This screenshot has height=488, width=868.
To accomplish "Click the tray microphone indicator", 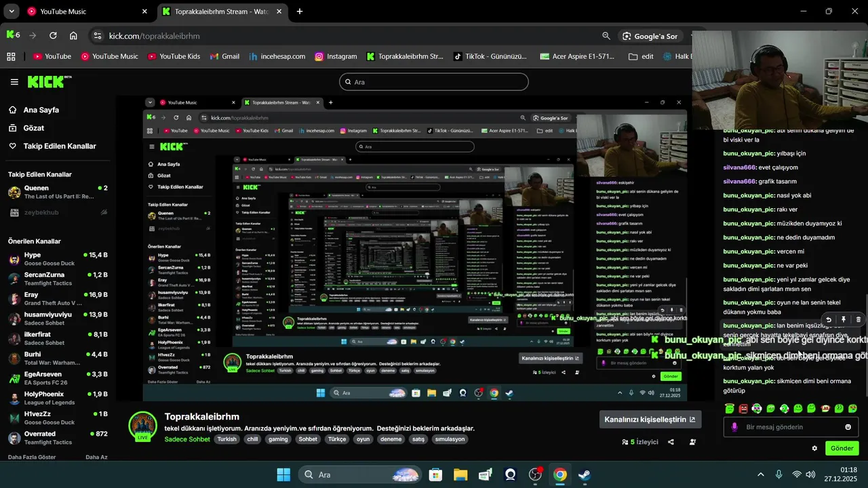I will pyautogui.click(x=778, y=474).
